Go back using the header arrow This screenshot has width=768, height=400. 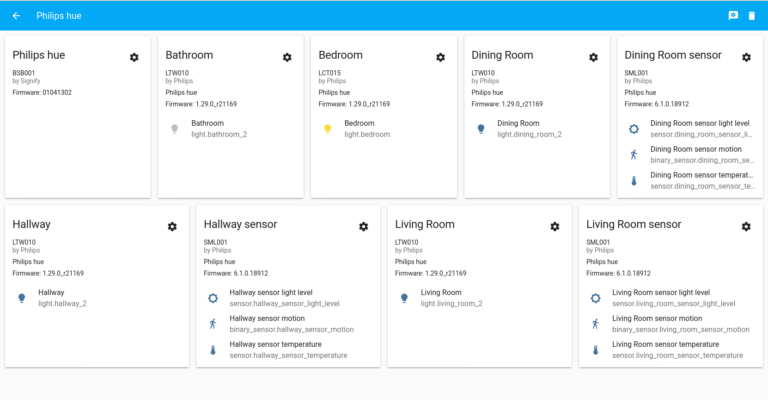(16, 16)
